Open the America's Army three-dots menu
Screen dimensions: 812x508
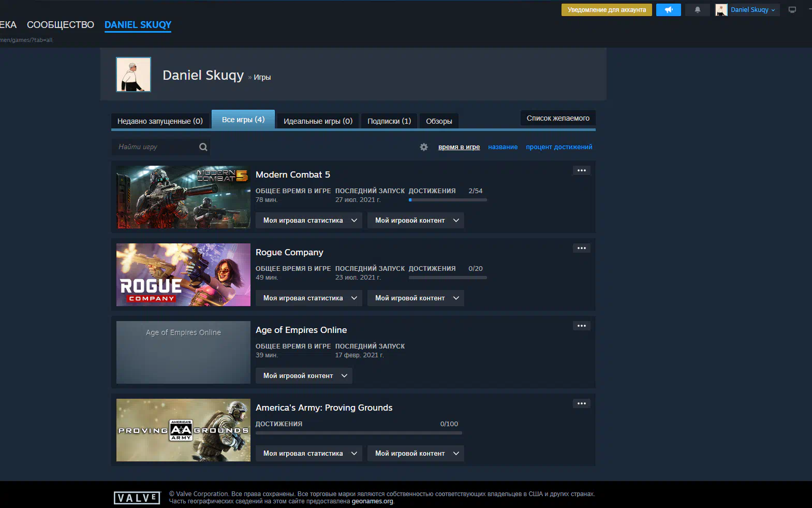(582, 403)
